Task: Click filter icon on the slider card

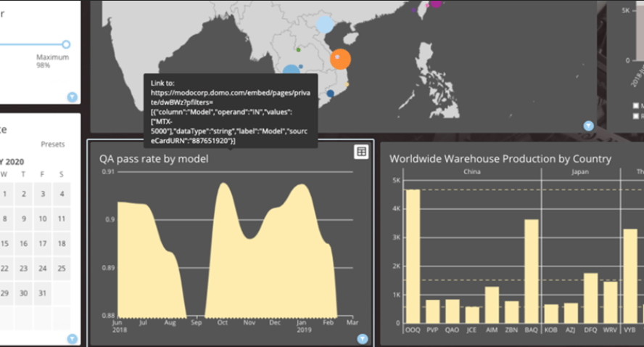Action: 73,97
